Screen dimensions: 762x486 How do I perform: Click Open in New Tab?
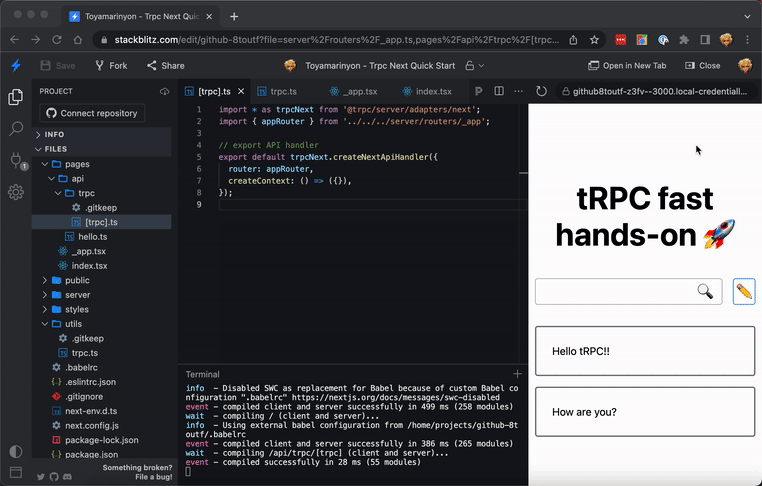click(627, 66)
